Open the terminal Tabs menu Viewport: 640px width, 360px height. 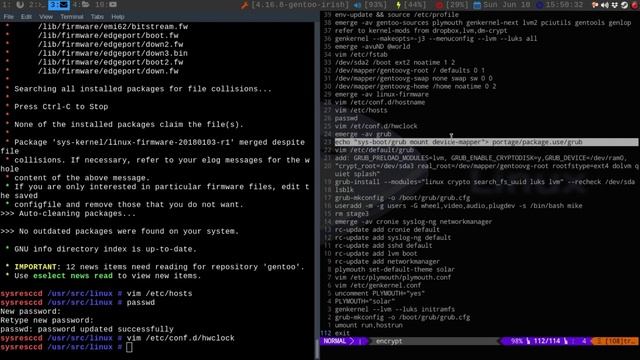click(97, 17)
